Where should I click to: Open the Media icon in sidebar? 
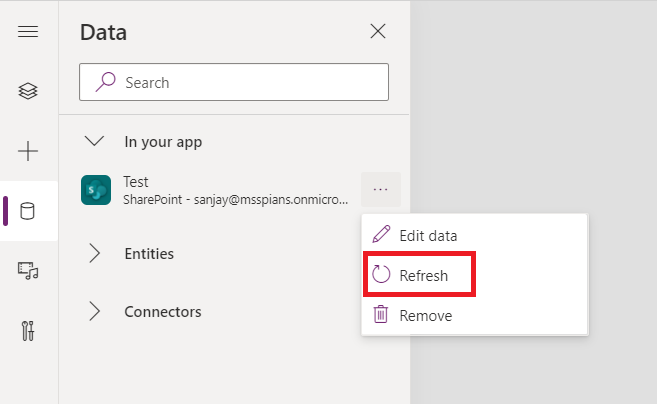pyautogui.click(x=28, y=270)
